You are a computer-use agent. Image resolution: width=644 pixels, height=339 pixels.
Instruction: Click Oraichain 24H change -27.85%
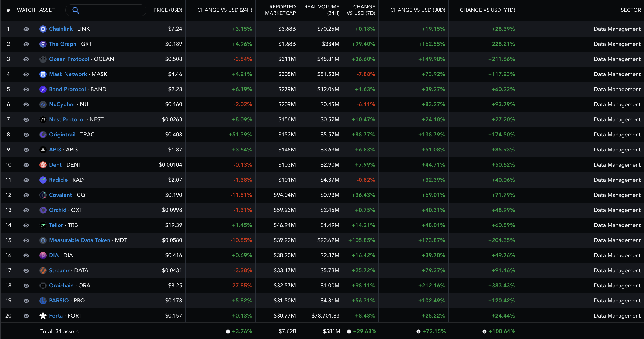point(241,286)
